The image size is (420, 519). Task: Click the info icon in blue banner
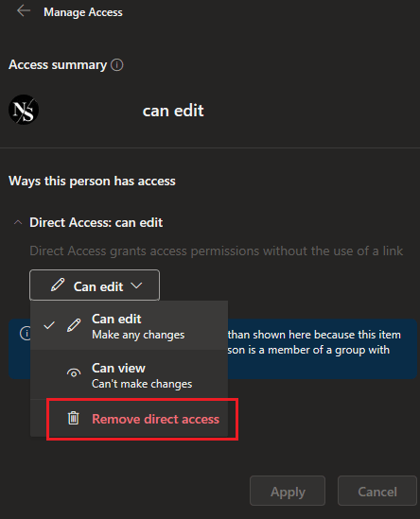(x=26, y=334)
